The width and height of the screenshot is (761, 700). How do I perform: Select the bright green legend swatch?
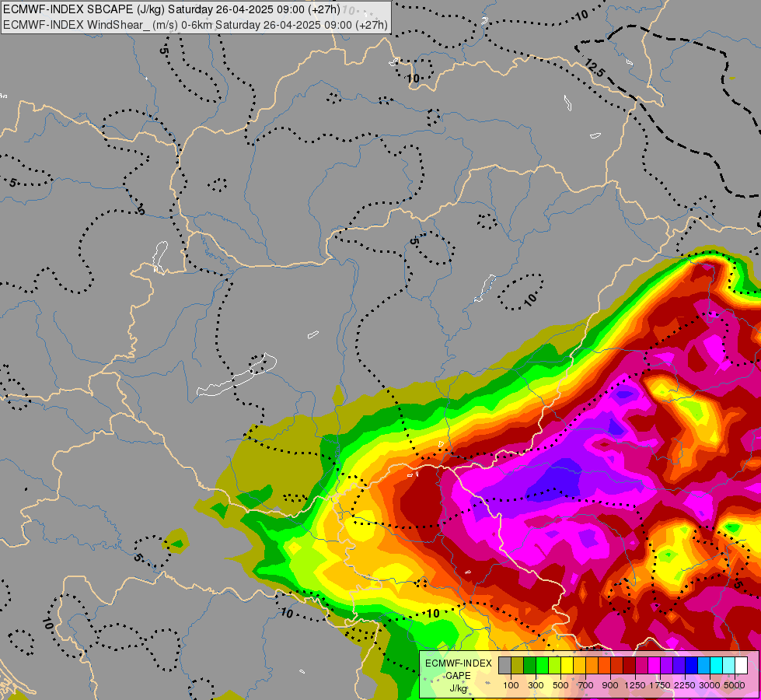click(x=542, y=665)
